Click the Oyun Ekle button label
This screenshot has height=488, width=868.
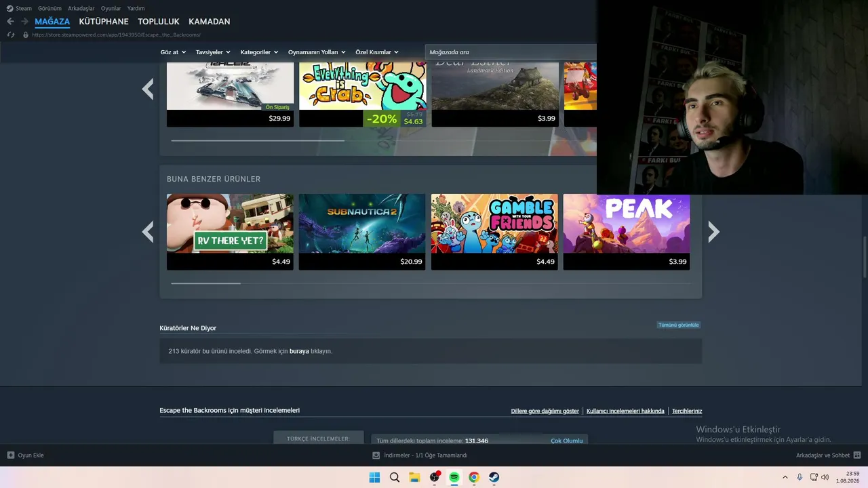(x=31, y=455)
